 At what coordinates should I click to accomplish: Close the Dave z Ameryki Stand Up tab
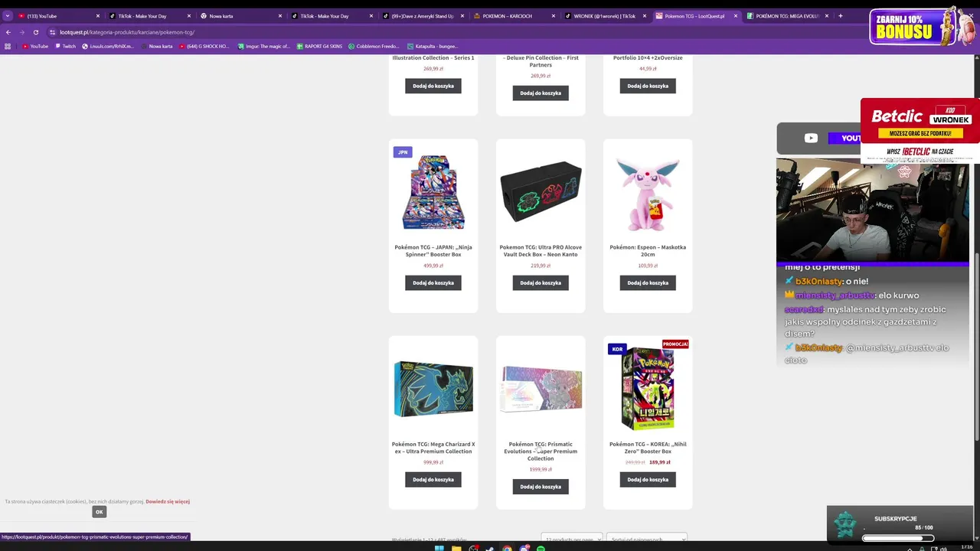tap(462, 16)
